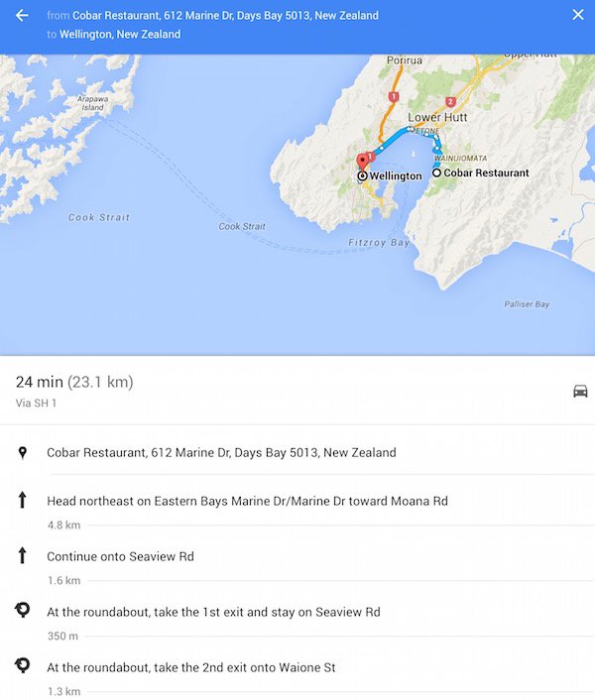Click the Wellington circular destination marker
Viewport: 595px width, 700px height.
click(362, 175)
